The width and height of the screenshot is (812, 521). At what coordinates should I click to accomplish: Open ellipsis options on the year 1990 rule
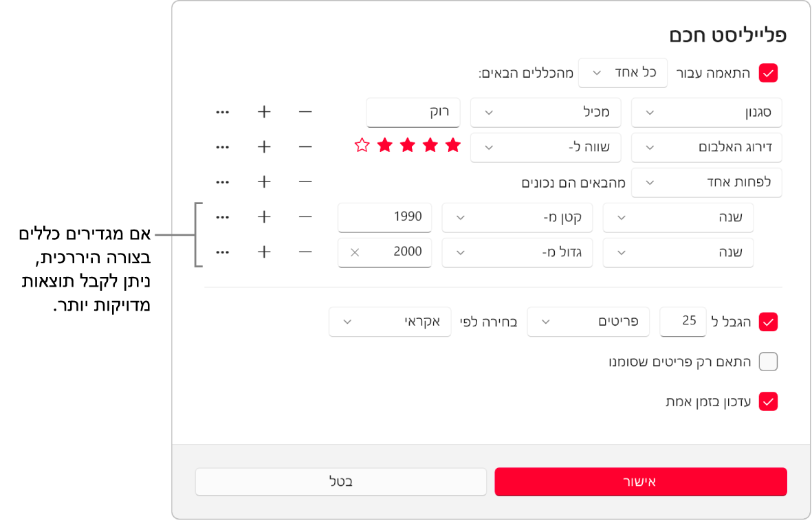point(222,217)
